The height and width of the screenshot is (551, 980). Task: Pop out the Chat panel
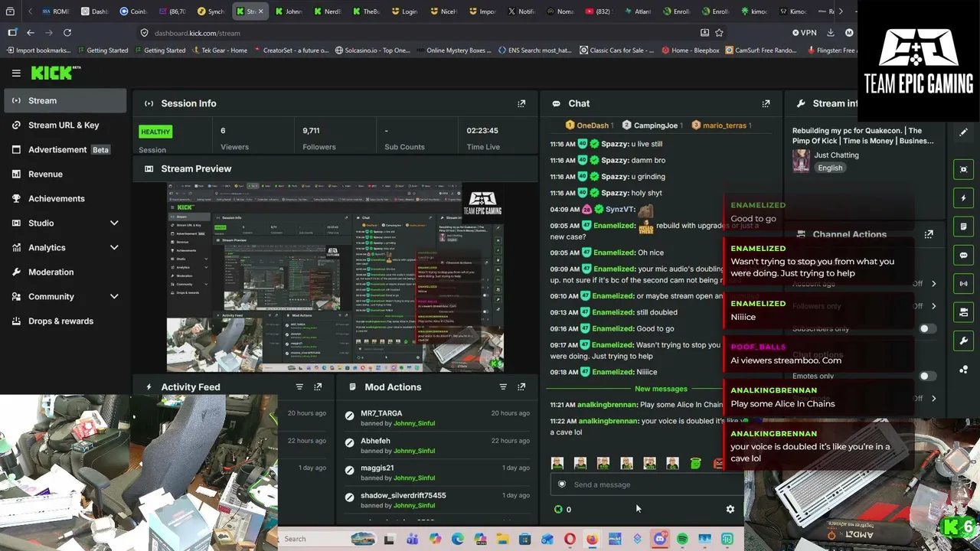pyautogui.click(x=766, y=103)
